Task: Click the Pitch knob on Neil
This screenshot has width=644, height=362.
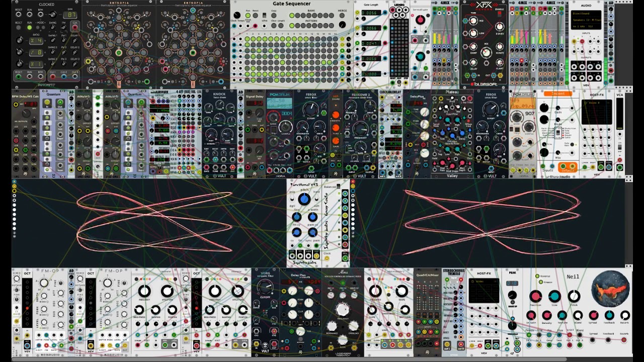Action: point(574,296)
